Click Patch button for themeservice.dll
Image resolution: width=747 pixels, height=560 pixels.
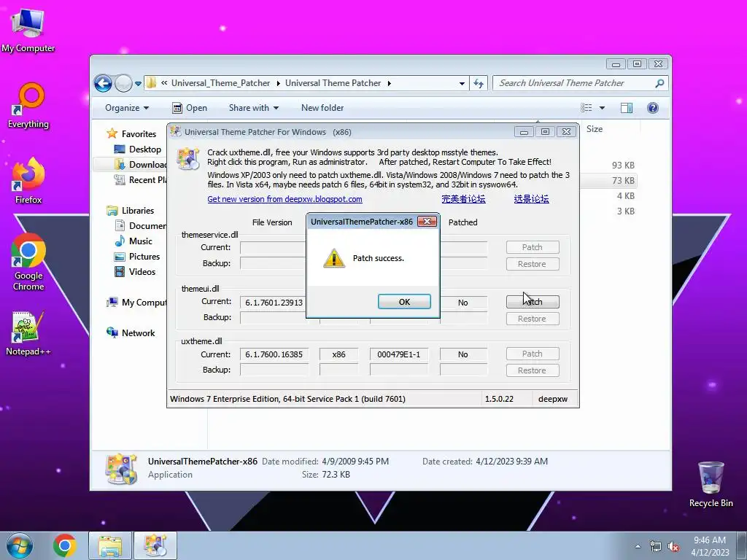[533, 247]
